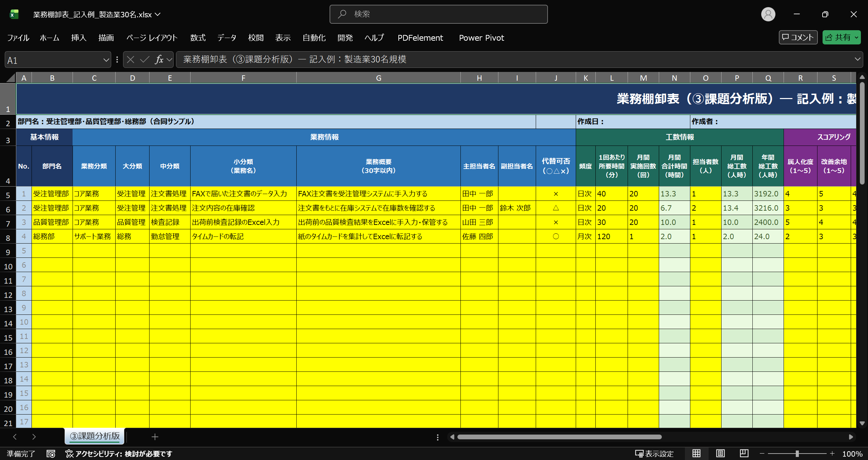Open the file name dropdown chevron

point(158,14)
